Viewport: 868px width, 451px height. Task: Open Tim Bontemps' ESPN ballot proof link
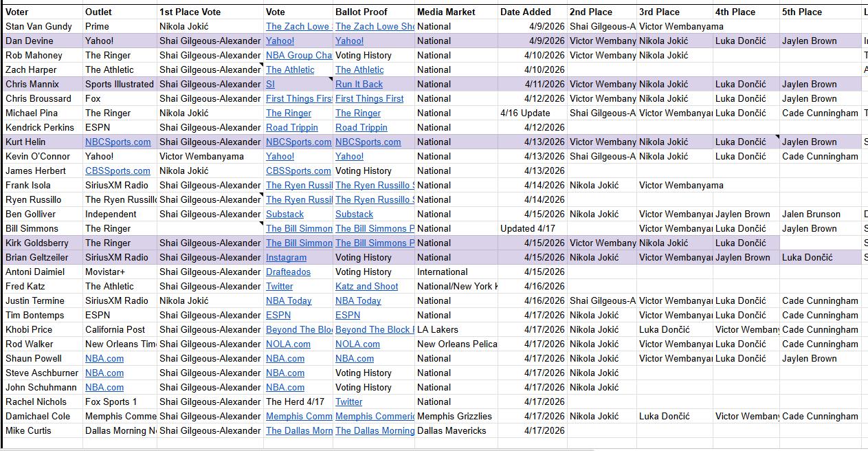tap(348, 316)
